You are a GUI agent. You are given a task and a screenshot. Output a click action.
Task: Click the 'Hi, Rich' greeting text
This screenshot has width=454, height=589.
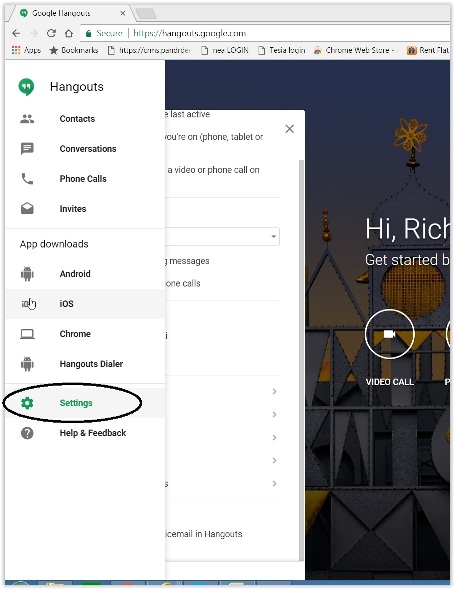click(407, 228)
